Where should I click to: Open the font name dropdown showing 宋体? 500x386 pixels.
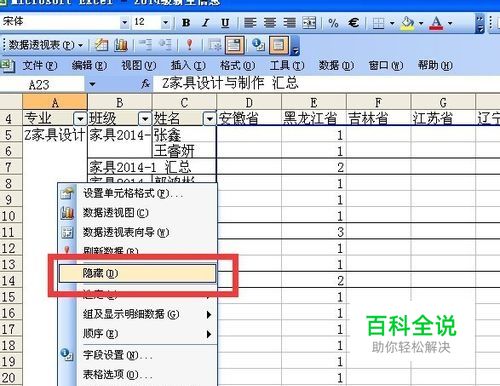click(x=124, y=23)
